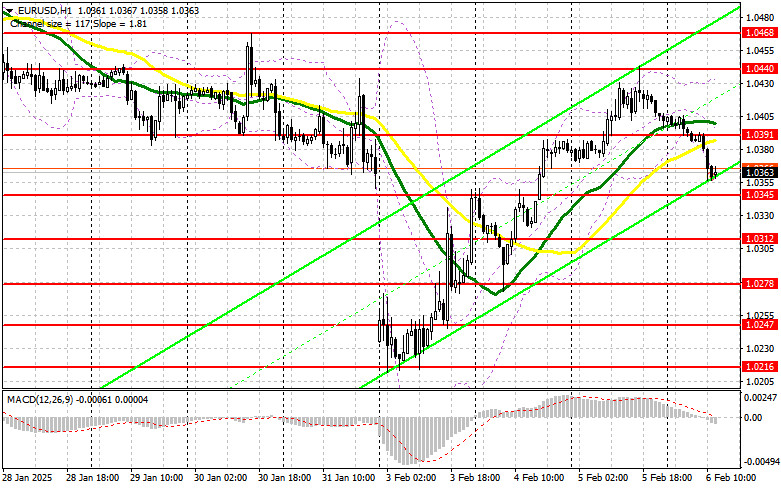Click the 1.0230 price axis value
781x489 pixels.
pyautogui.click(x=760, y=349)
